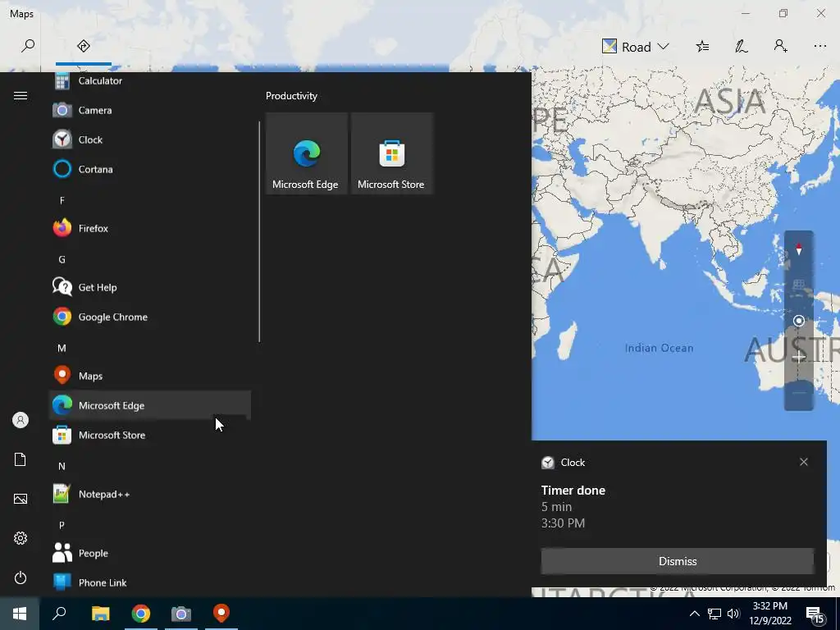The height and width of the screenshot is (630, 840).
Task: Launch the Camera app from Start list
Action: [150, 111]
